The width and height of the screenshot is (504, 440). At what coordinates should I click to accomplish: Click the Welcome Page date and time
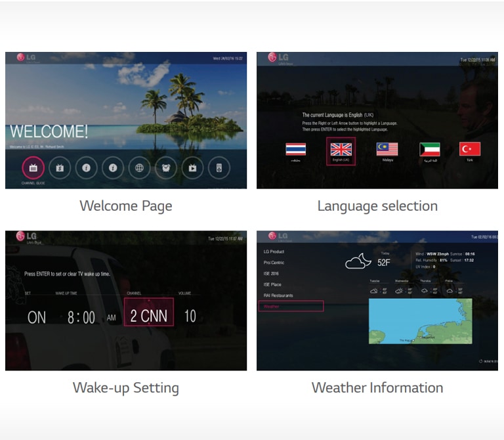click(x=228, y=58)
